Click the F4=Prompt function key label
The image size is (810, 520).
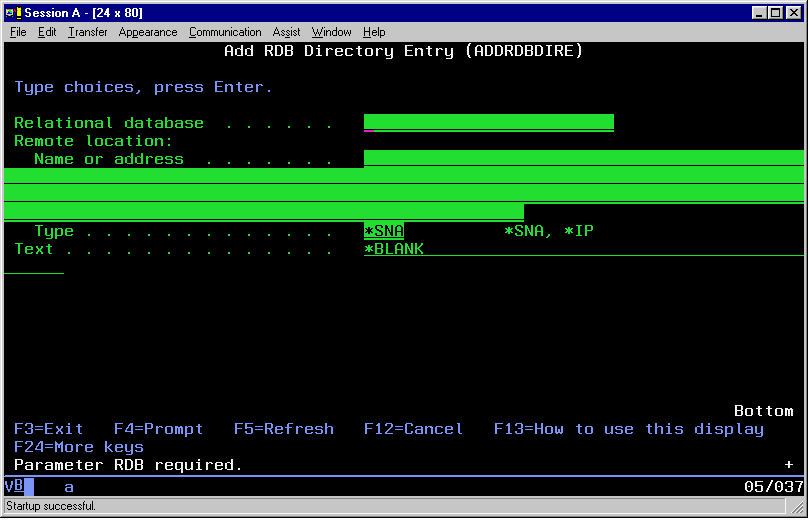[158, 429]
